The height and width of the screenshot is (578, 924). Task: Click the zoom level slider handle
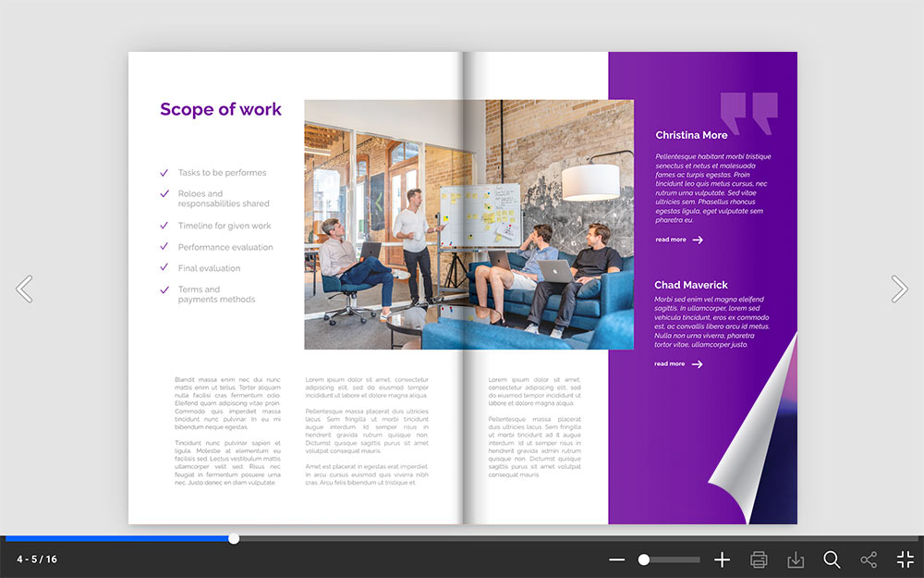click(x=644, y=560)
